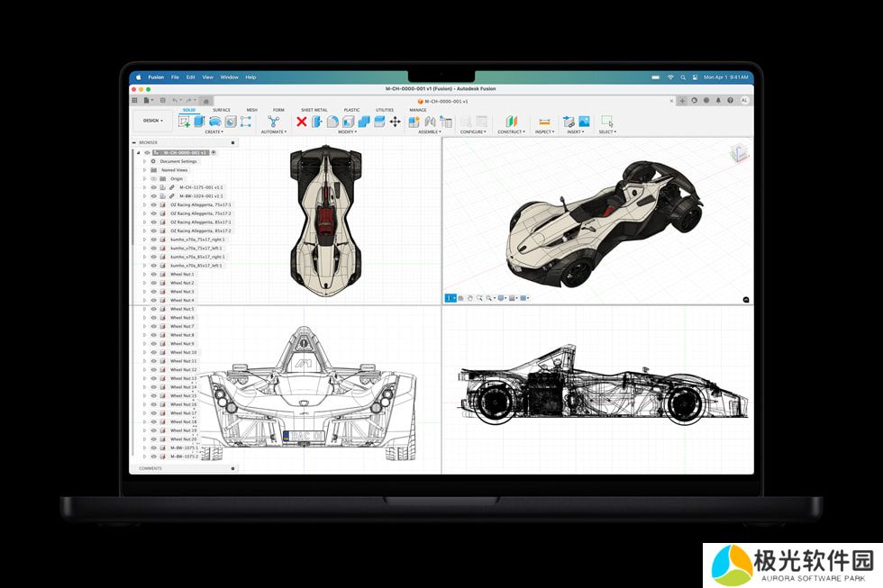Toggle eye icon for kumho_v70a_75x17_right:1
883x588 pixels.
click(153, 240)
